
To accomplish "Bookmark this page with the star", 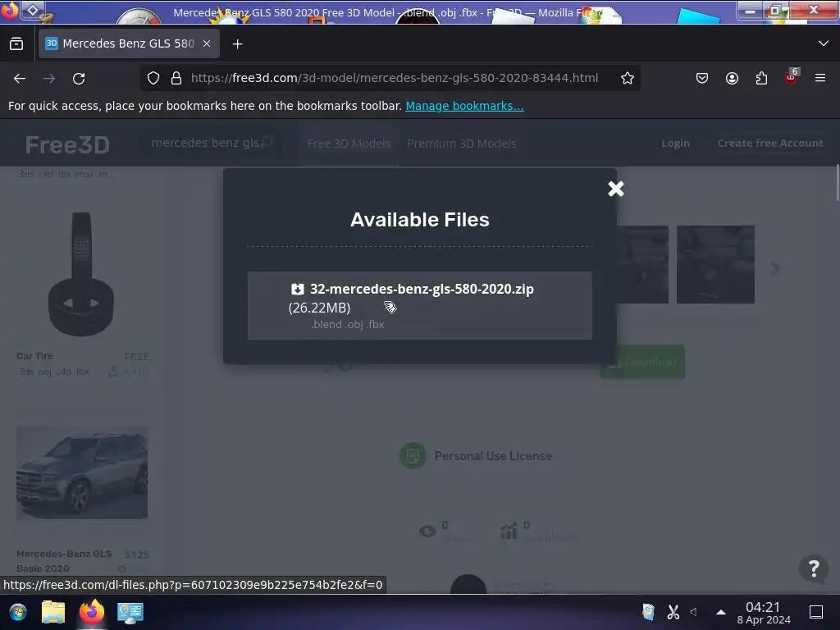I will 628,78.
